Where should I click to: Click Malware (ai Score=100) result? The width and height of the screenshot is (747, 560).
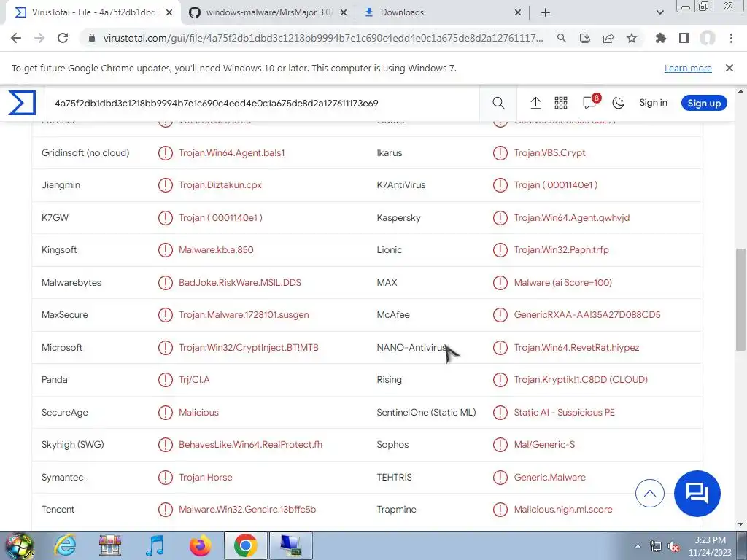[562, 282]
